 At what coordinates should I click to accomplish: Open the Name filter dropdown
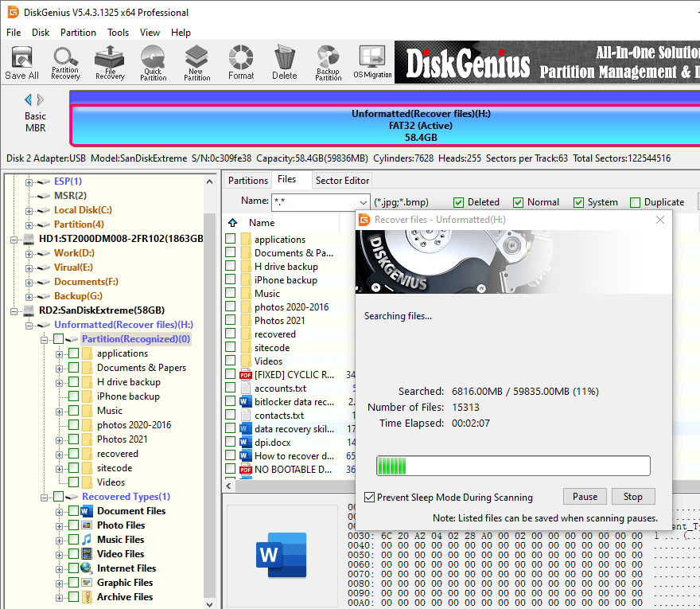click(363, 202)
